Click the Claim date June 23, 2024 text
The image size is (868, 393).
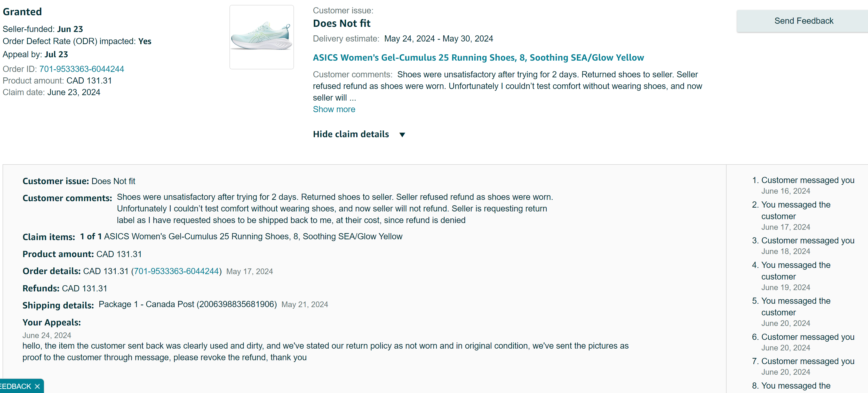point(52,93)
